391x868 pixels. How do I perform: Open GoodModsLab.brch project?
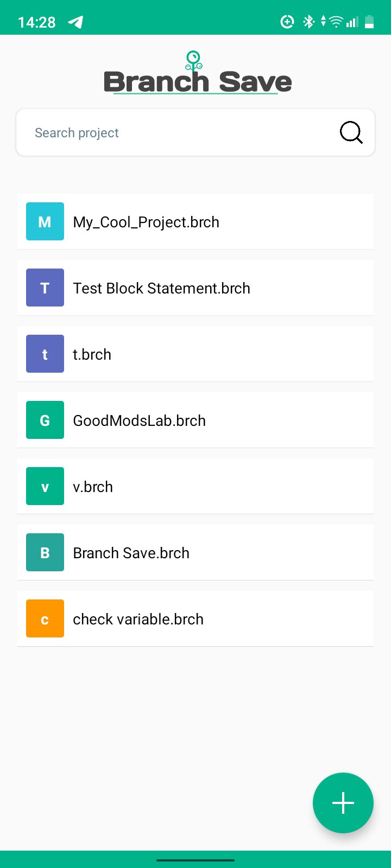[x=139, y=420]
